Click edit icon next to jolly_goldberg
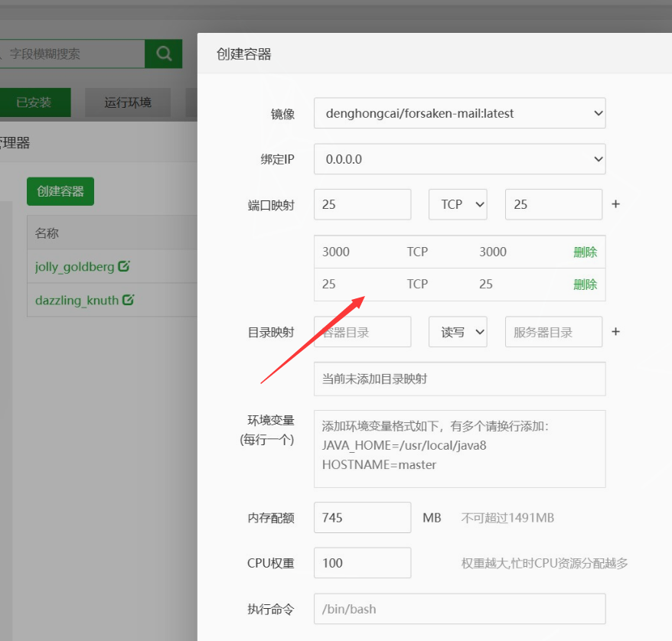This screenshot has height=641, width=672. pos(124,266)
